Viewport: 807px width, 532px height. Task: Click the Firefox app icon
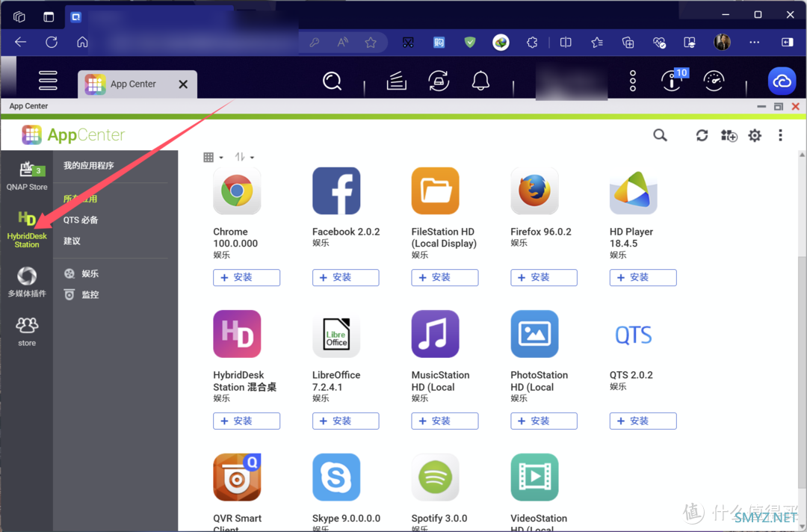click(x=534, y=191)
